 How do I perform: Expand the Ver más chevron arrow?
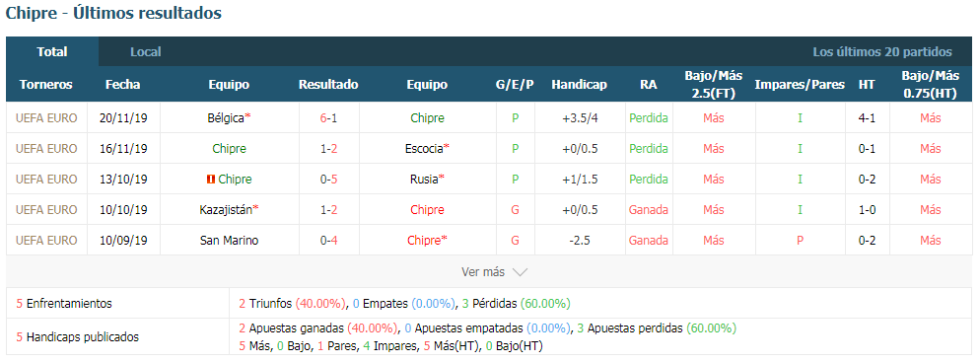(520, 272)
